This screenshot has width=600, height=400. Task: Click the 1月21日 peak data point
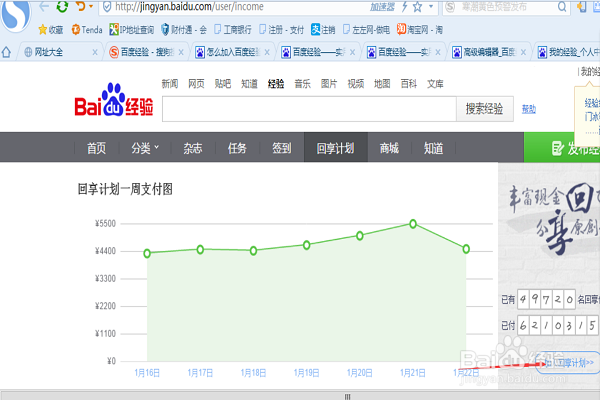point(413,224)
